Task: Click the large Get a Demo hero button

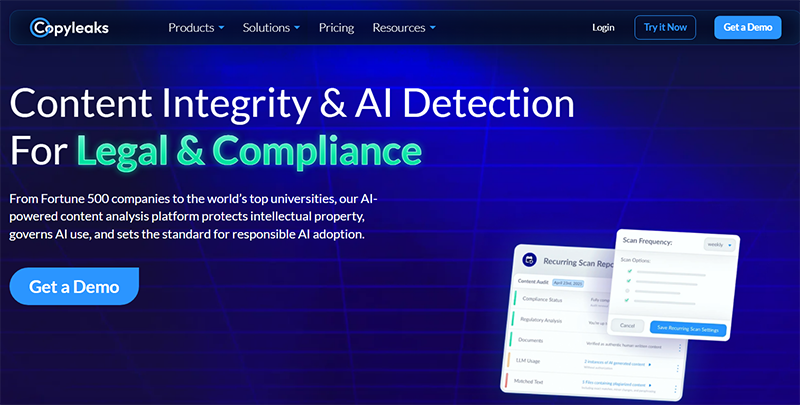Action: pos(74,286)
